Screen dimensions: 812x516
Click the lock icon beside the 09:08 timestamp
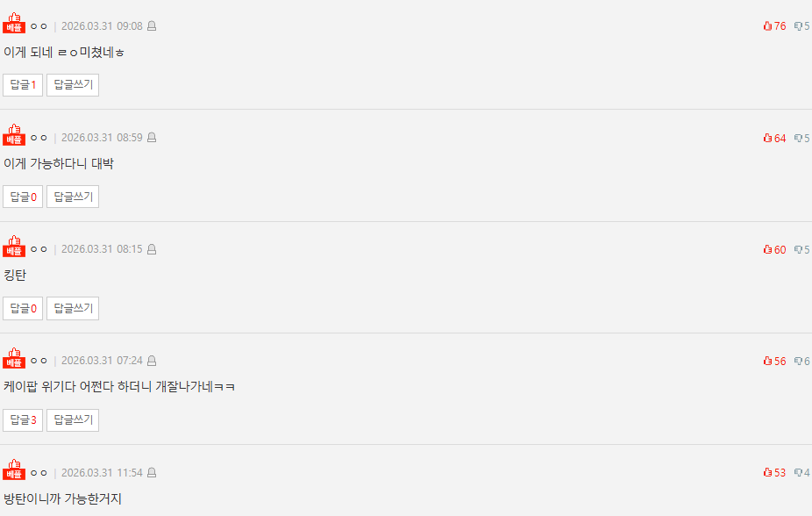click(x=152, y=26)
